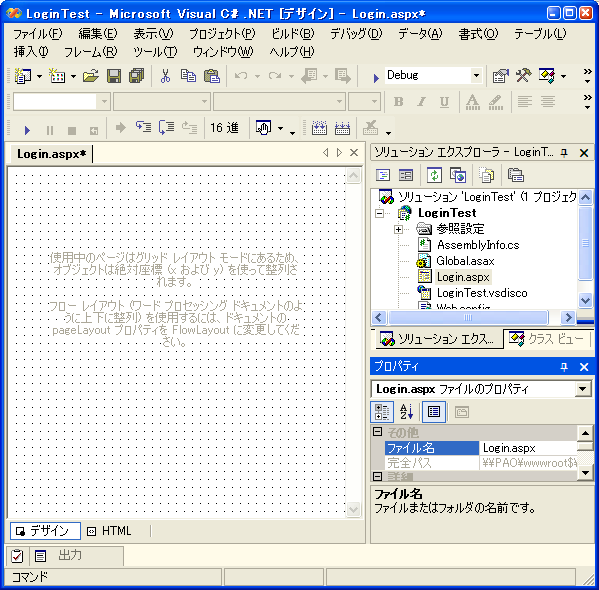Select Global.asax in the solution tree
The height and width of the screenshot is (590, 599).
[465, 261]
